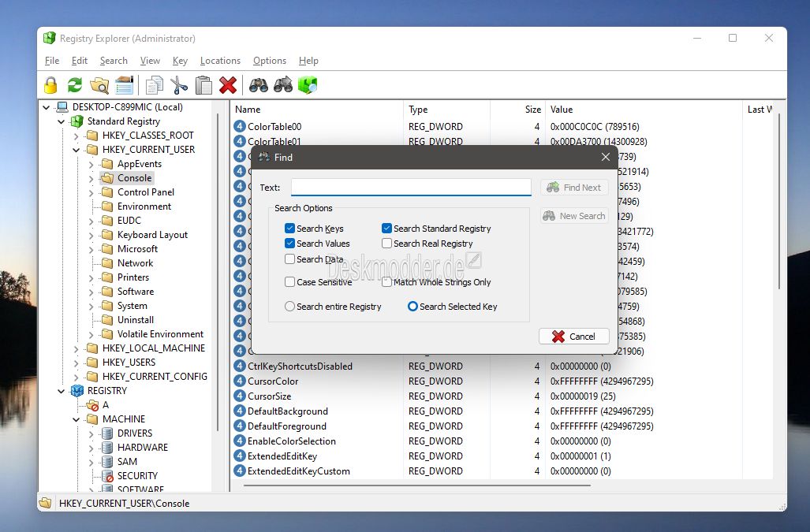The width and height of the screenshot is (810, 532).
Task: Click the green refresh arrows icon
Action: coord(75,85)
